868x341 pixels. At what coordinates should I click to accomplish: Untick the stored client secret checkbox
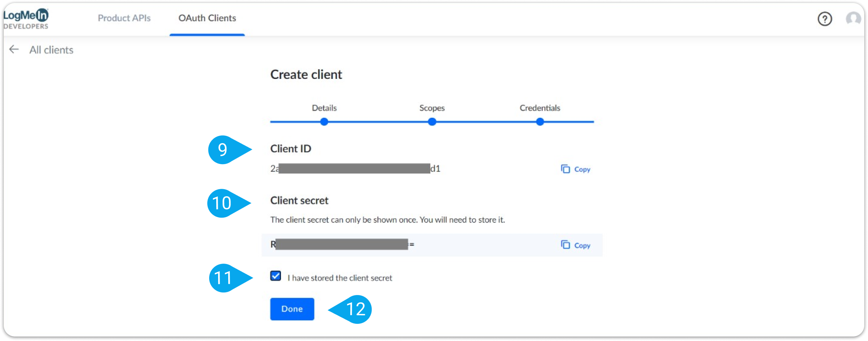pos(276,276)
